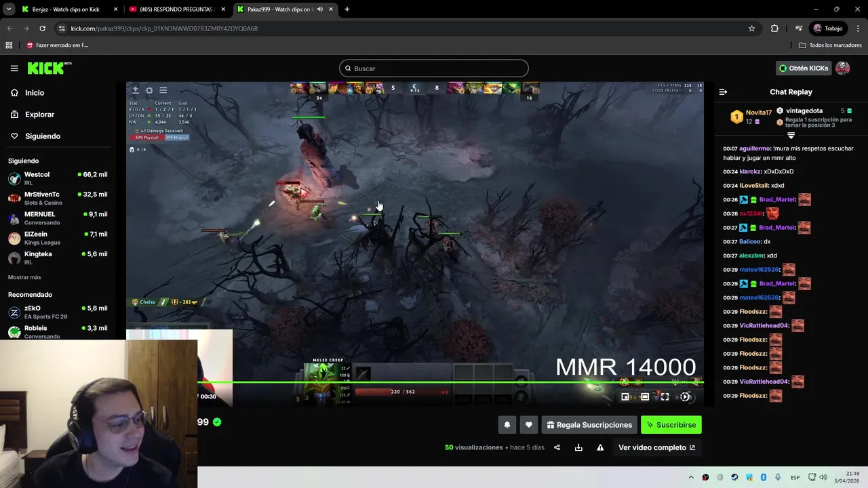The width and height of the screenshot is (868, 488).
Task: Click the top gifter Novita17
Action: pos(759,113)
